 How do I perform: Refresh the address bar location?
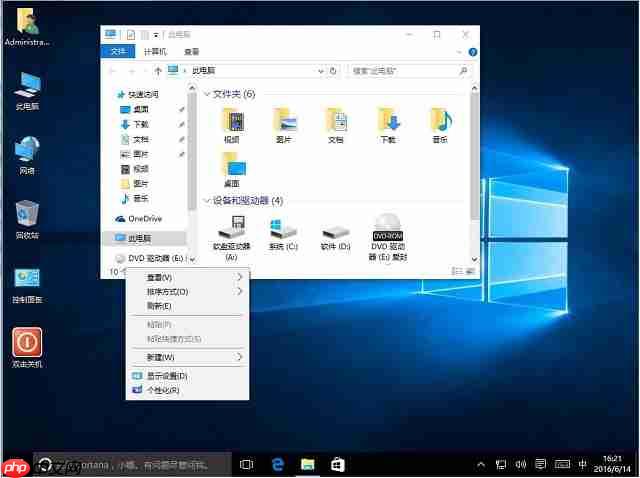pyautogui.click(x=333, y=71)
